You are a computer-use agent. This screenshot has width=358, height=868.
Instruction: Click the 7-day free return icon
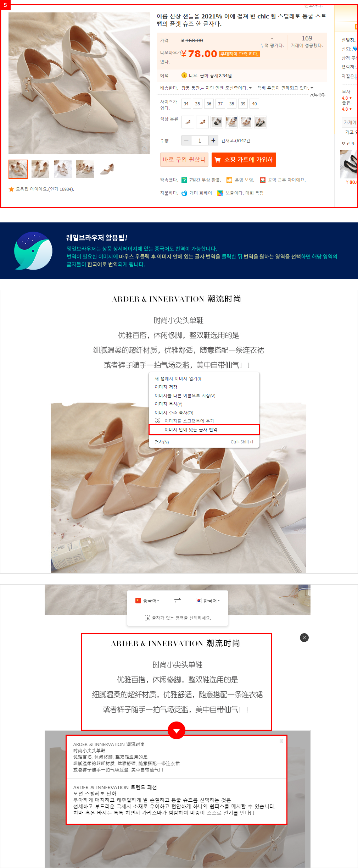click(184, 180)
